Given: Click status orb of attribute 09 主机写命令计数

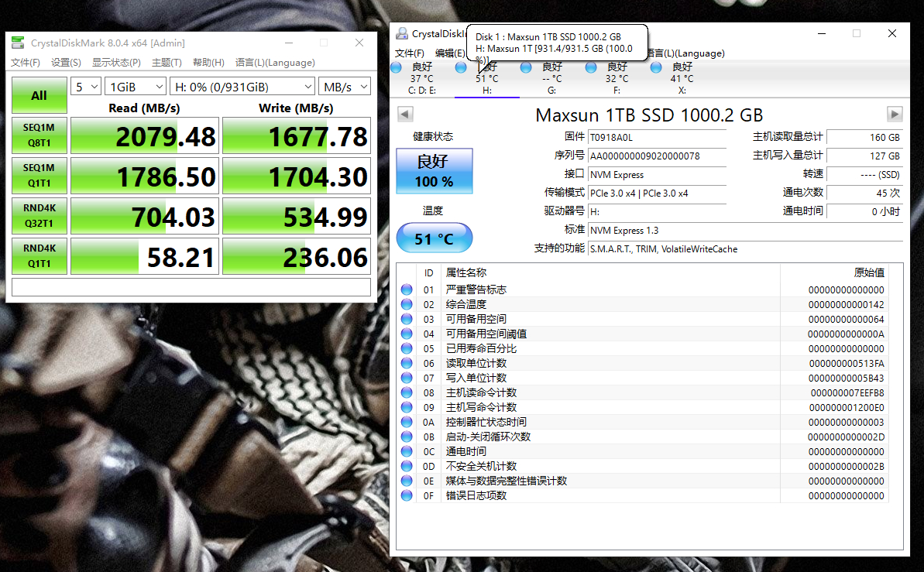Looking at the screenshot, I should pos(407,408).
